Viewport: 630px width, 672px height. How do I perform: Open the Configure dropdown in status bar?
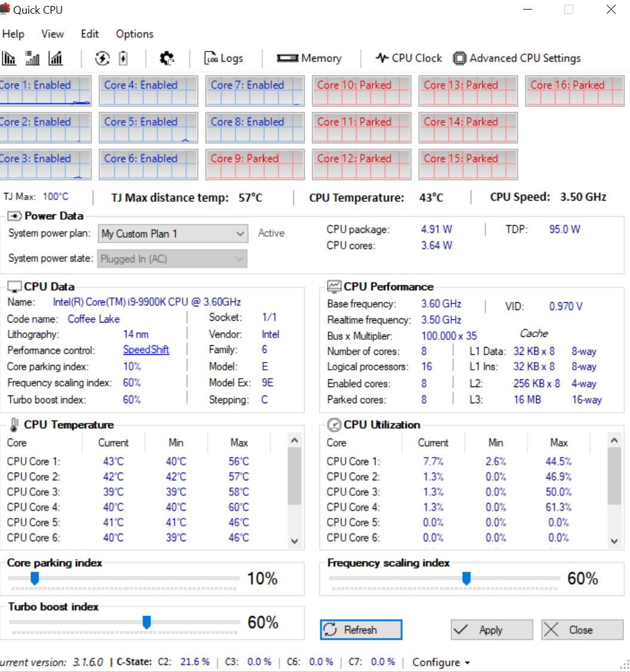pos(441,662)
